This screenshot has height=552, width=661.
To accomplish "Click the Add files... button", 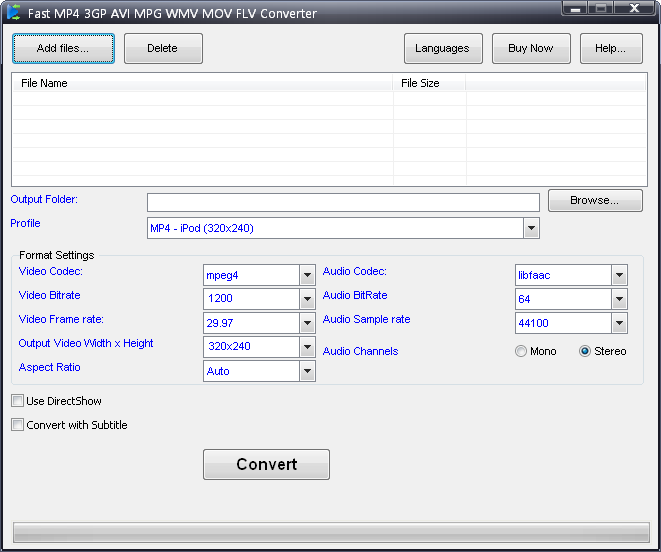I will tap(63, 48).
